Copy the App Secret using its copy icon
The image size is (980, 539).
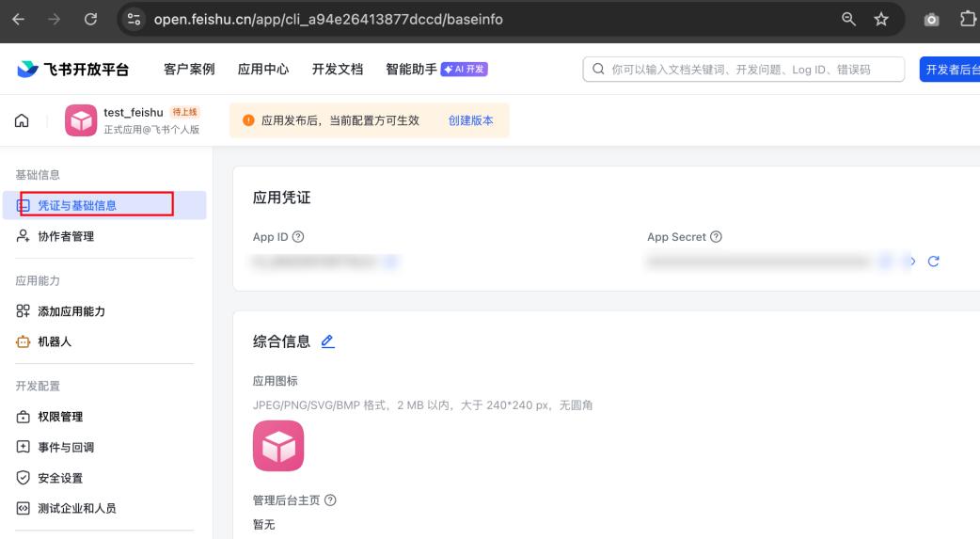tap(886, 262)
